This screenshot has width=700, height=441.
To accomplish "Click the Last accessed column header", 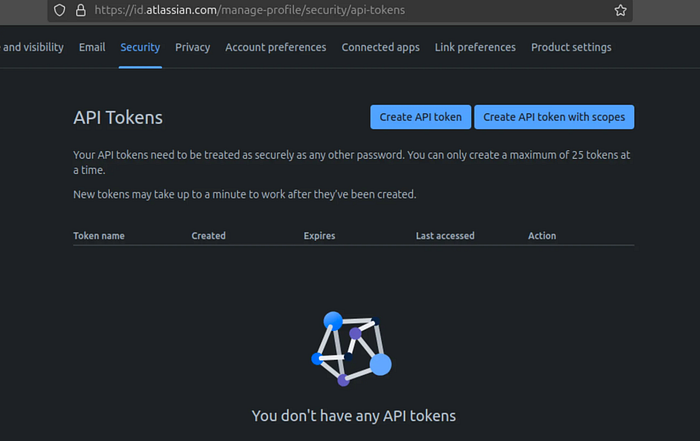I will 445,236.
